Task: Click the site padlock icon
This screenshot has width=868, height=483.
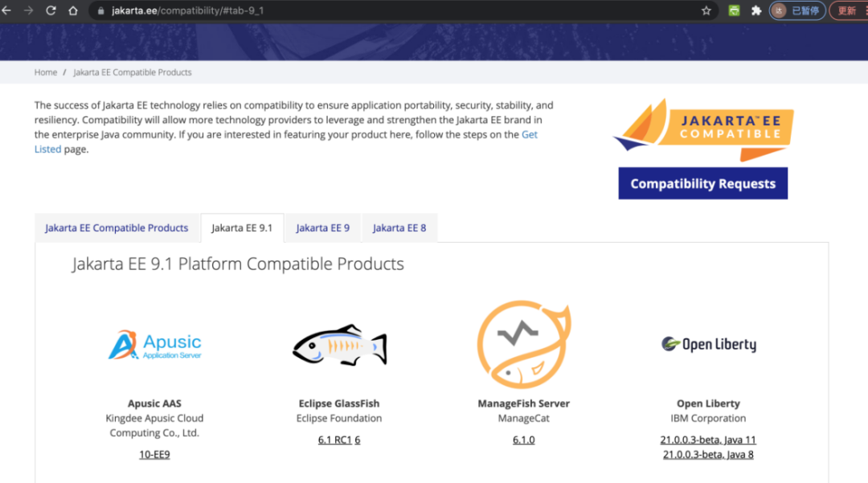Action: click(101, 11)
